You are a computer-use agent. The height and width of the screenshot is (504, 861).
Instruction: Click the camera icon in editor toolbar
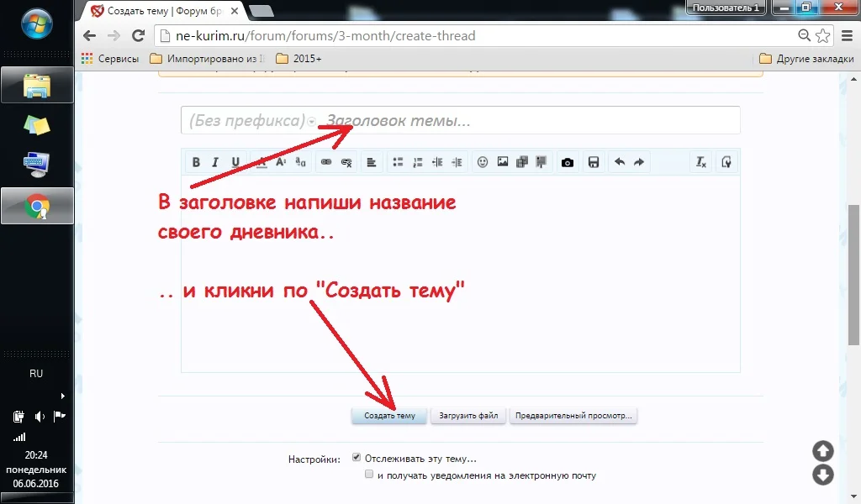tap(568, 162)
